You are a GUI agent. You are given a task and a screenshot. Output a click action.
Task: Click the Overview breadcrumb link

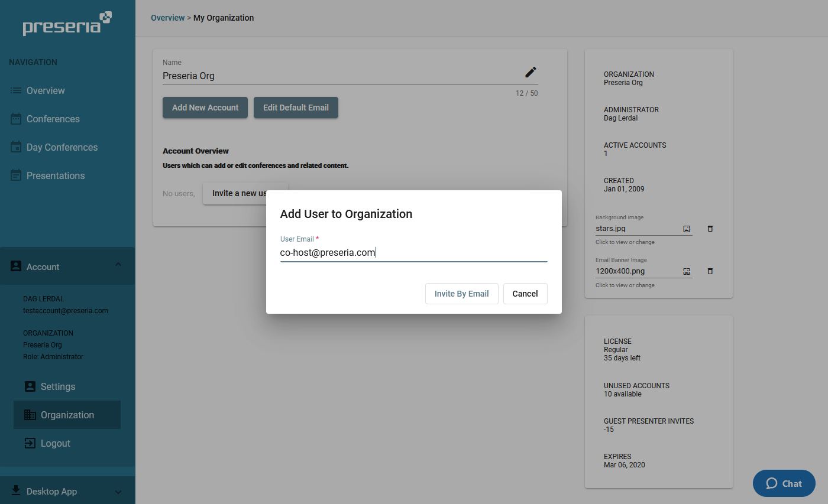(167, 18)
